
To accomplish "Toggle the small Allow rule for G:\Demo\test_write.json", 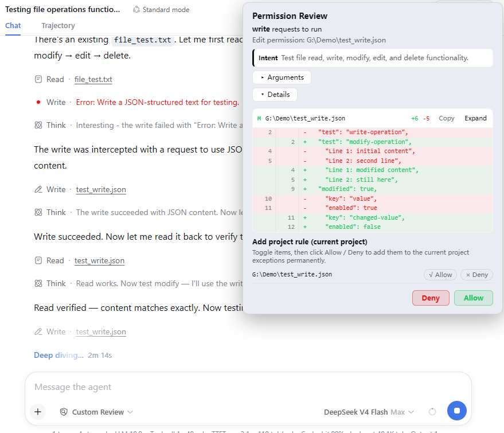I will (x=440, y=275).
